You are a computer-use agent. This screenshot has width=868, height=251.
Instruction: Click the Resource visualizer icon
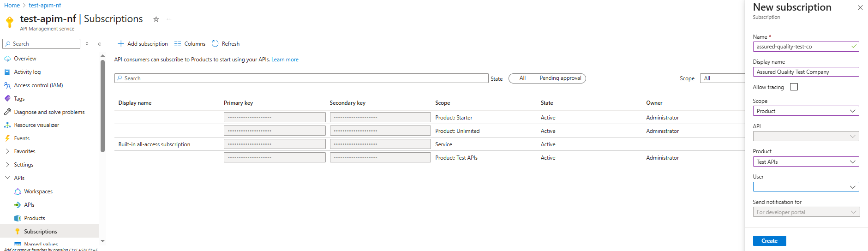point(7,125)
